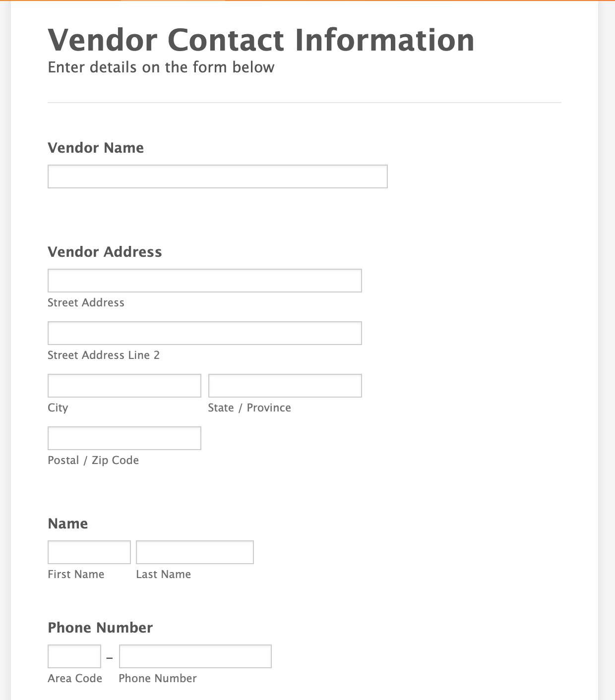Click the "Enter details on the form below" subtitle

[161, 67]
